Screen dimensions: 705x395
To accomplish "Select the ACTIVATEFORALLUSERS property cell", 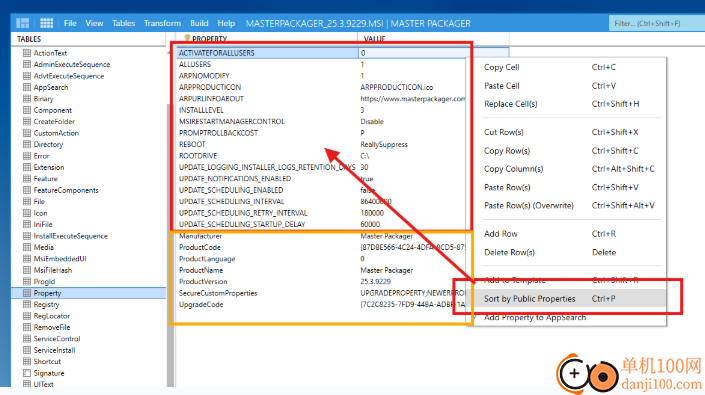I will click(x=267, y=53).
